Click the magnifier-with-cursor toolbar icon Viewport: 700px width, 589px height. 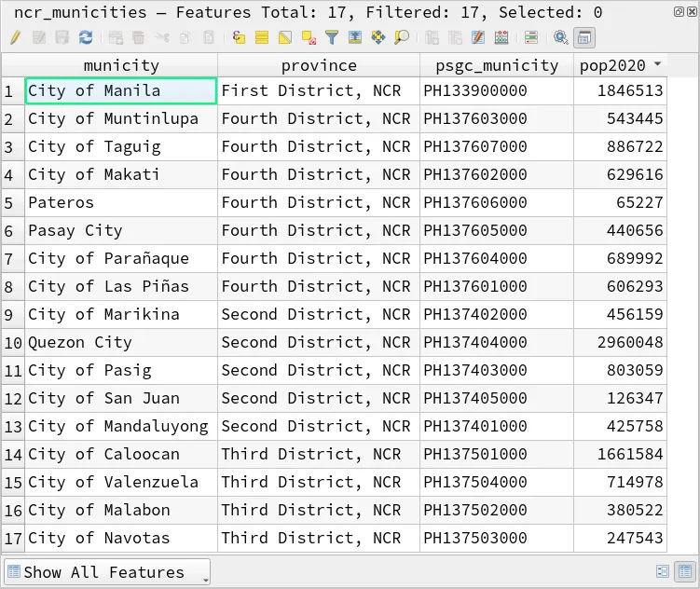pos(561,37)
